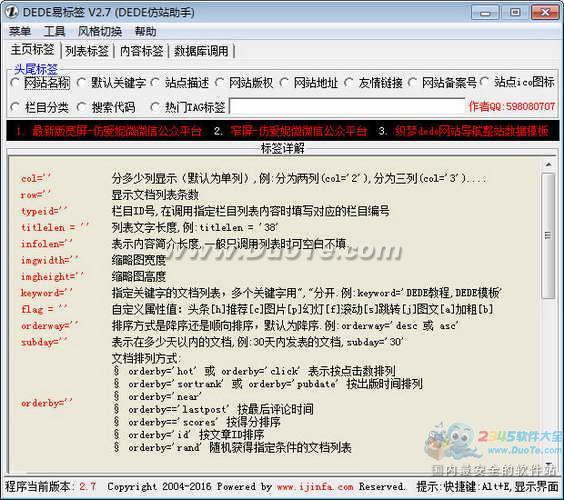Click the orderway='' attribute text
Screen dimensions: 564x500
pyautogui.click(x=50, y=326)
